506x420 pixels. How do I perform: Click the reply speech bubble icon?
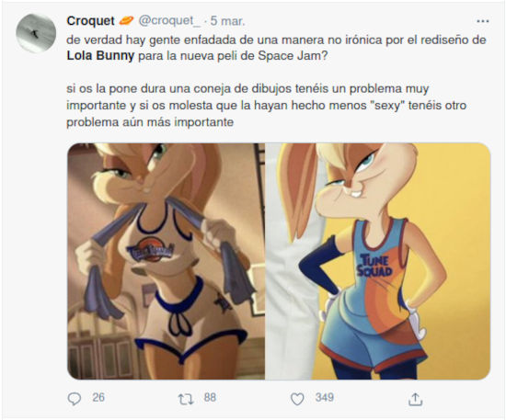[x=75, y=399]
